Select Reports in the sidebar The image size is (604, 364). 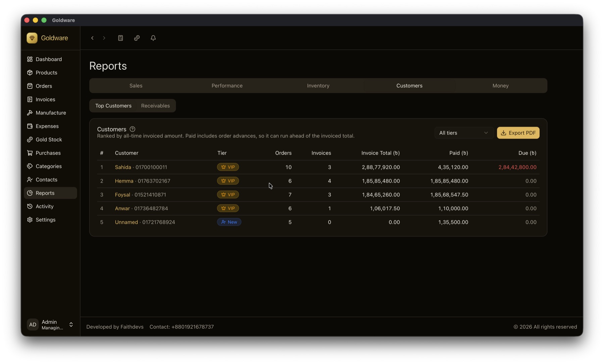tap(50, 193)
